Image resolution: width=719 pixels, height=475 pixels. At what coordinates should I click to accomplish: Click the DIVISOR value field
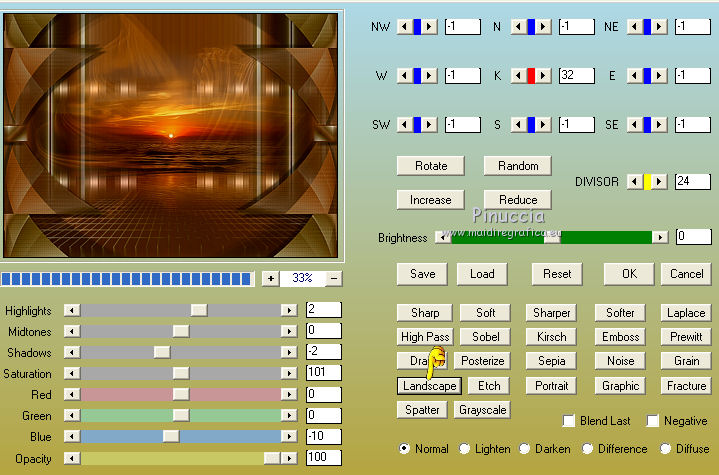[x=692, y=181]
